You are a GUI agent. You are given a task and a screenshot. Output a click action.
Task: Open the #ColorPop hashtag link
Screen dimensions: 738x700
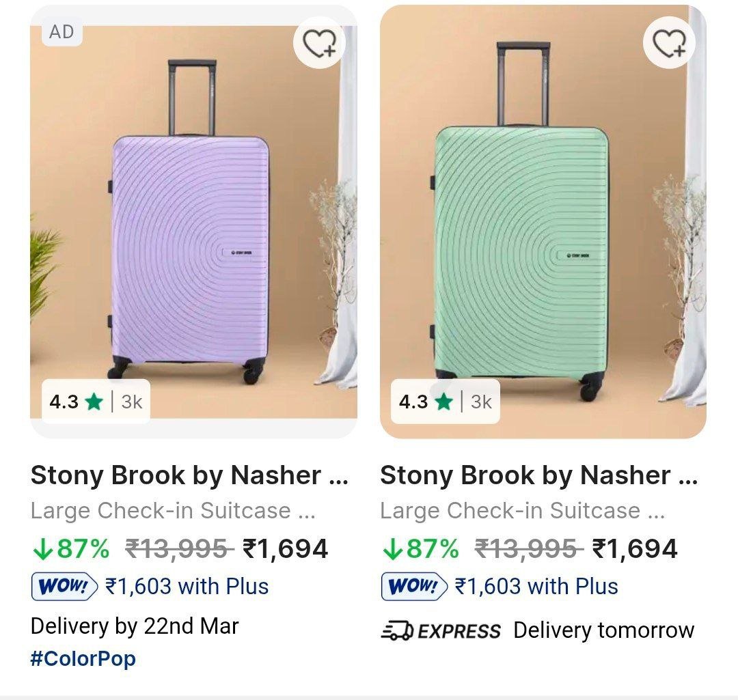pyautogui.click(x=82, y=659)
